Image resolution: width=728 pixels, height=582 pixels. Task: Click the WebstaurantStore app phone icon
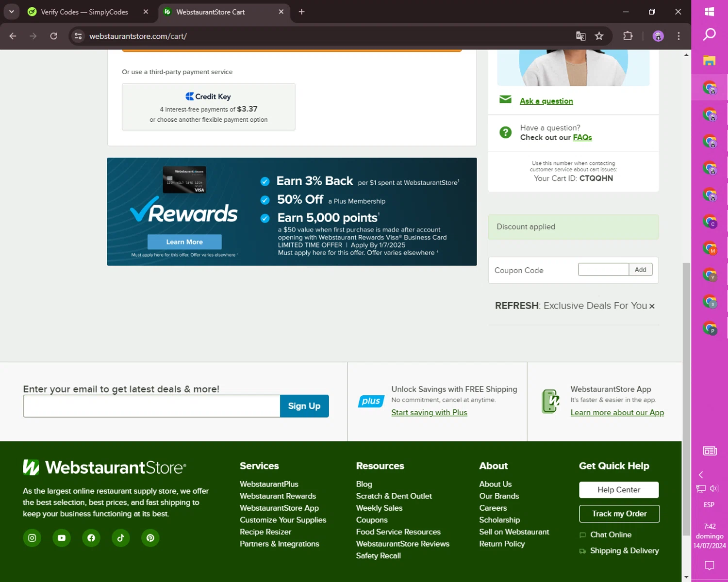click(x=550, y=402)
